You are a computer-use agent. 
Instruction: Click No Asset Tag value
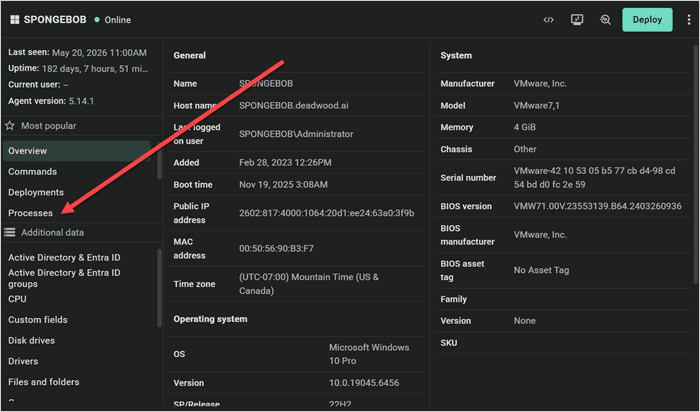(541, 270)
